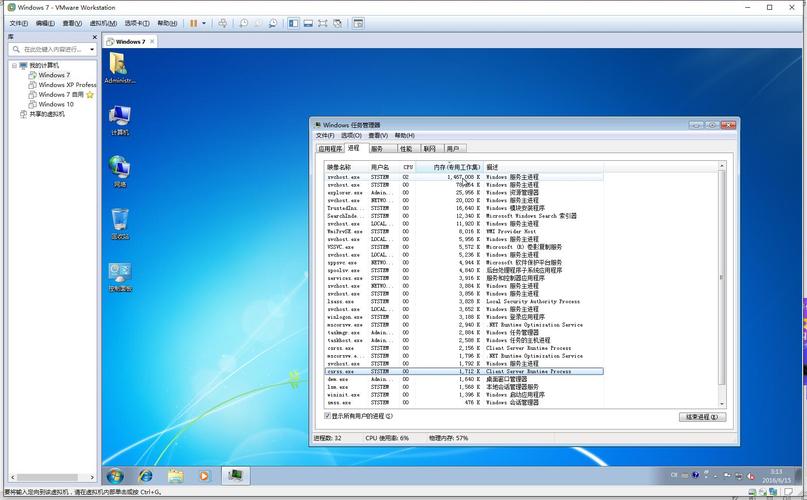Open the Recycle Bin desktop icon
Viewport: 807px width, 500px height.
point(120,220)
